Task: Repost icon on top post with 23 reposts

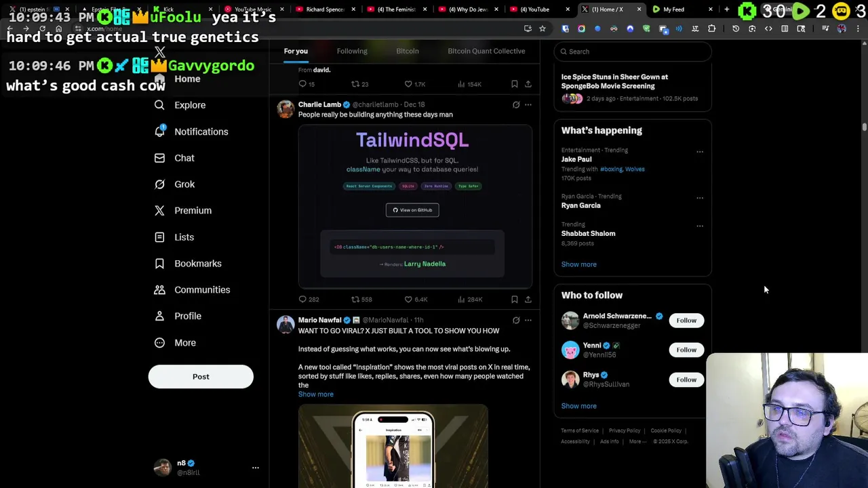Action: [359, 84]
